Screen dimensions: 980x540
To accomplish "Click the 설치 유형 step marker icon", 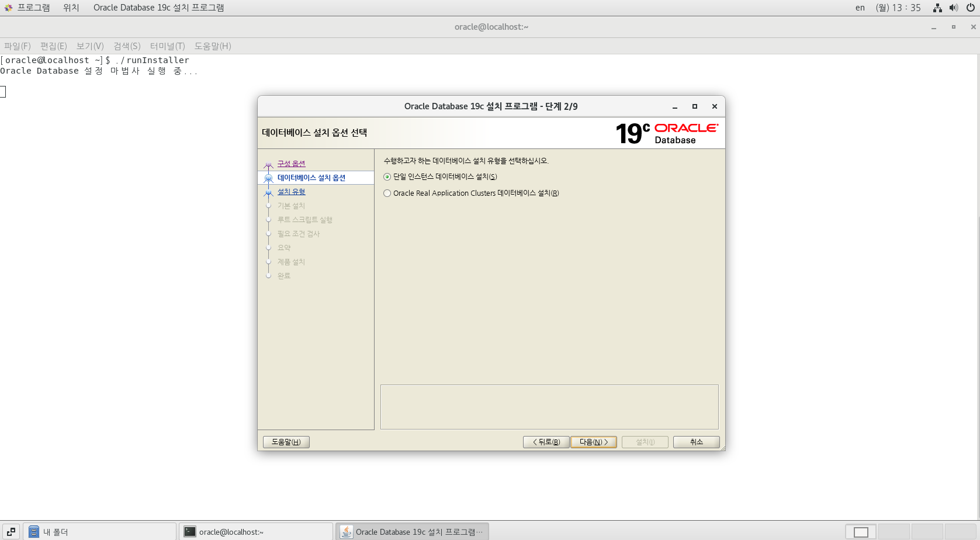I will point(269,192).
